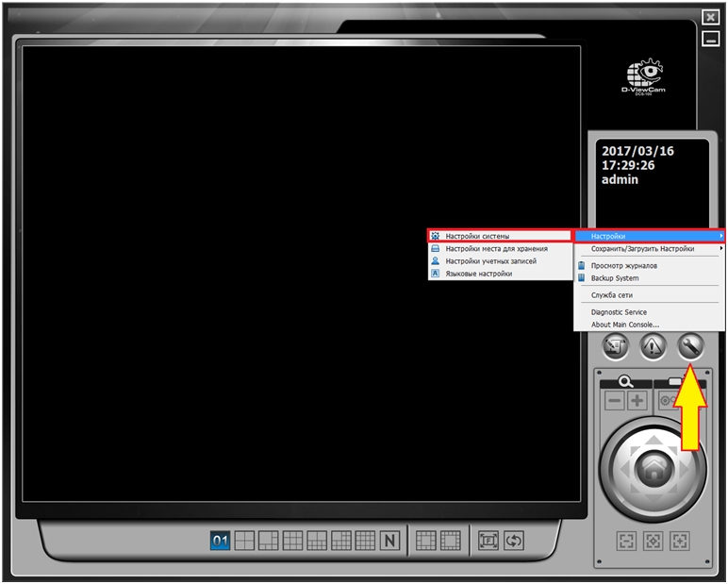This screenshot has height=584, width=728.
Task: Click Backup System menu entry
Action: click(615, 278)
